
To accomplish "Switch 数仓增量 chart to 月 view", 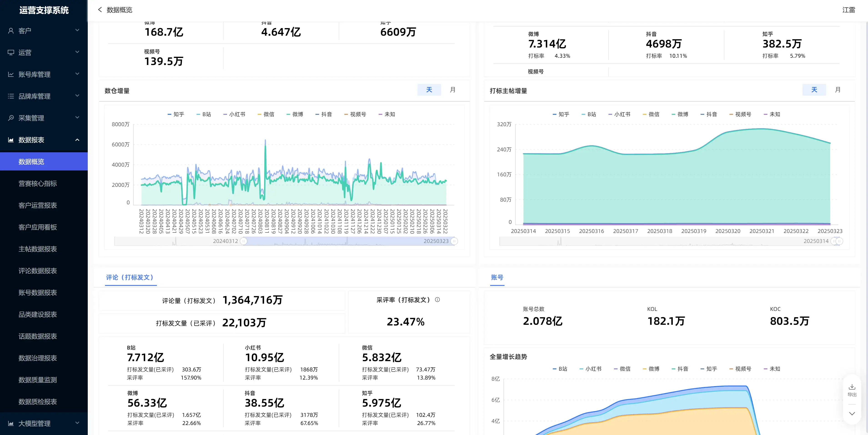I will [453, 90].
